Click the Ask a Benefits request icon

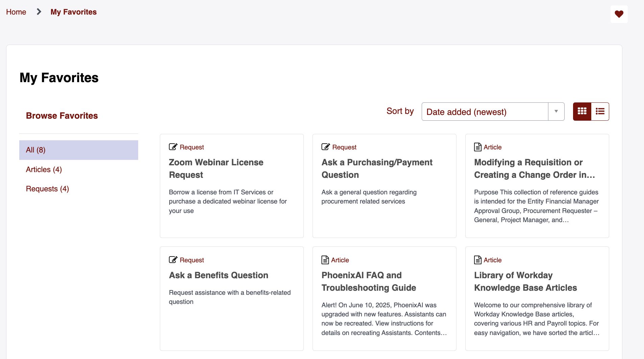click(x=173, y=260)
